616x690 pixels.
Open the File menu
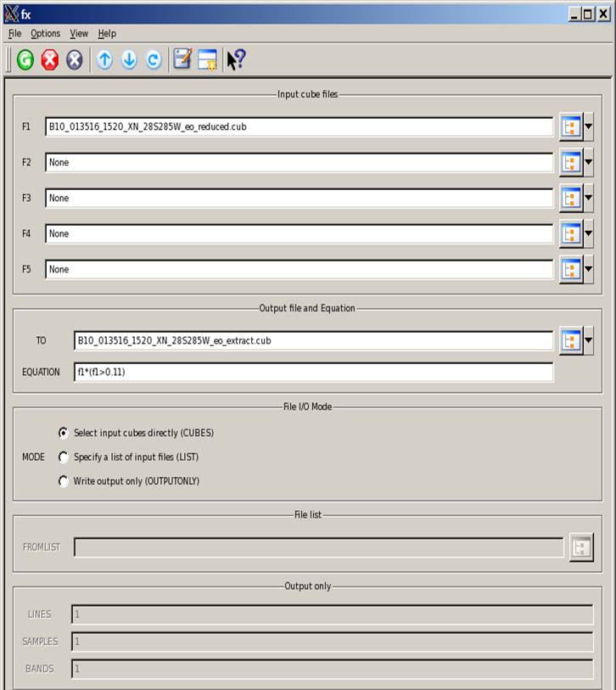pos(14,33)
